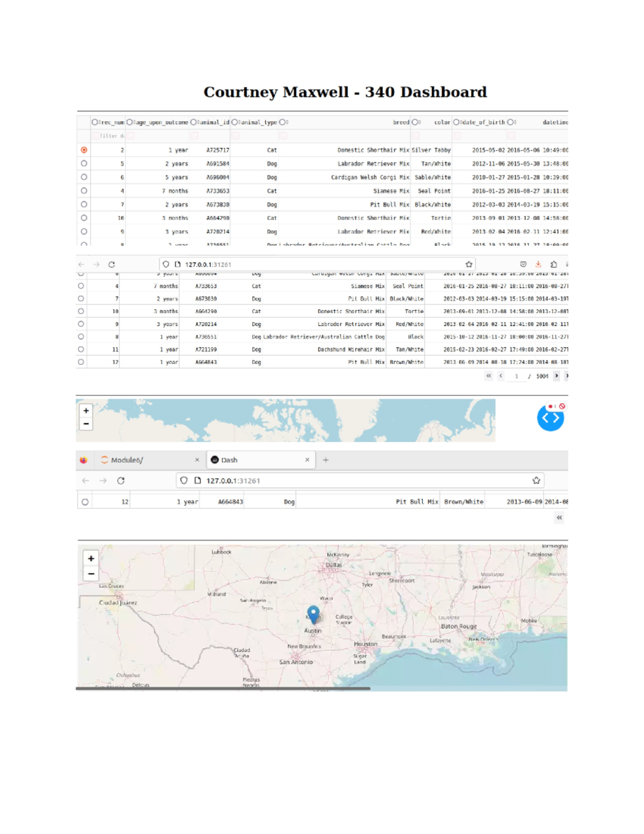Zoom out on the Texas map
Screen dimensions: 644x834
[91, 574]
